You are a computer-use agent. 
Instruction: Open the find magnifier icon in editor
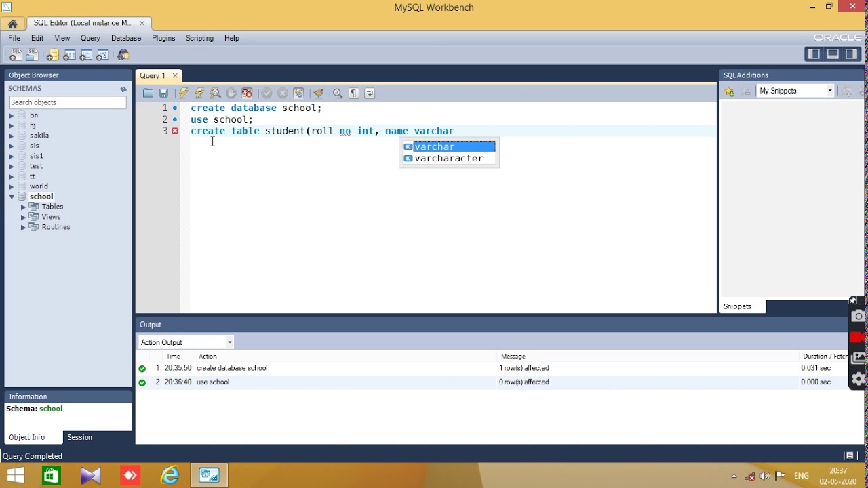(x=338, y=94)
